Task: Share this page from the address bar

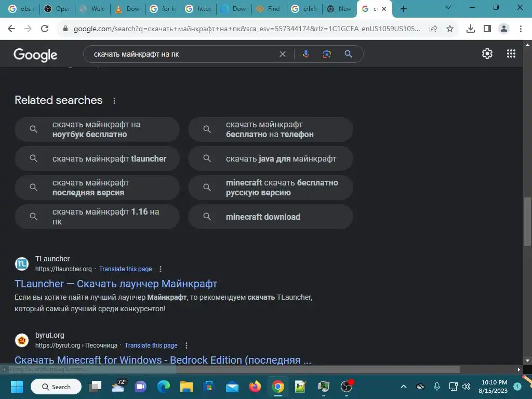Action: [x=433, y=29]
